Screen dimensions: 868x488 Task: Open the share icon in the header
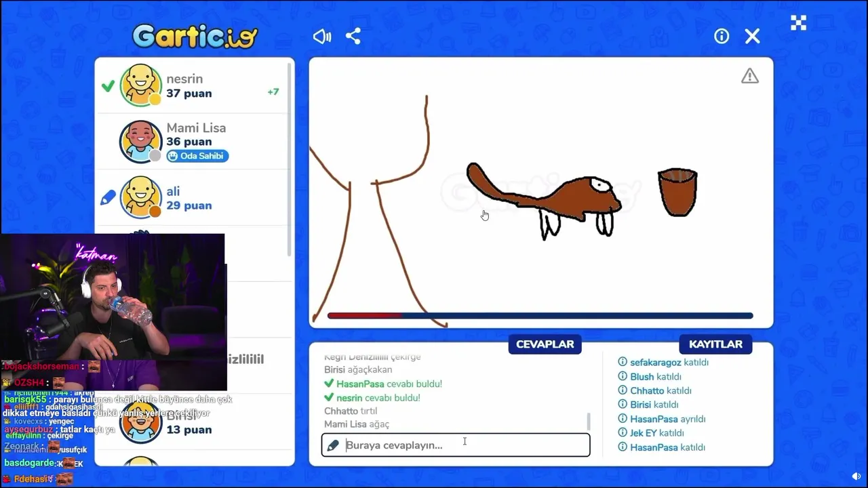click(x=353, y=37)
